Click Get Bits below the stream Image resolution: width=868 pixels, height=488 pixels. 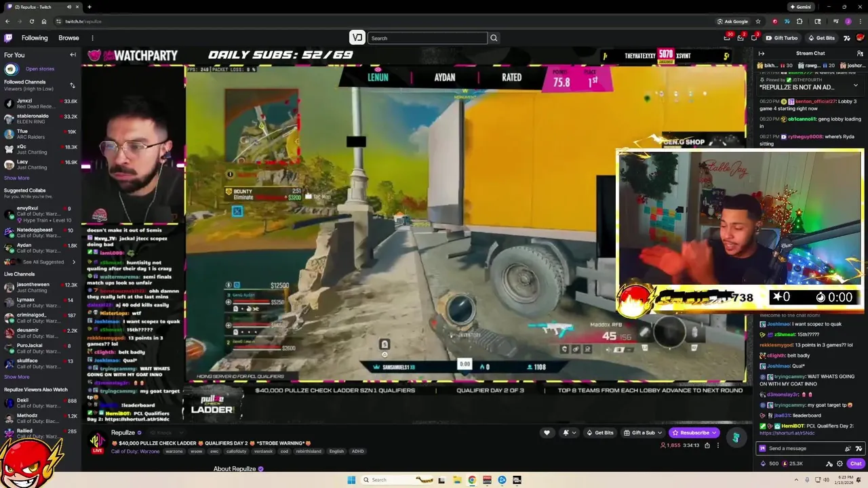tap(600, 432)
